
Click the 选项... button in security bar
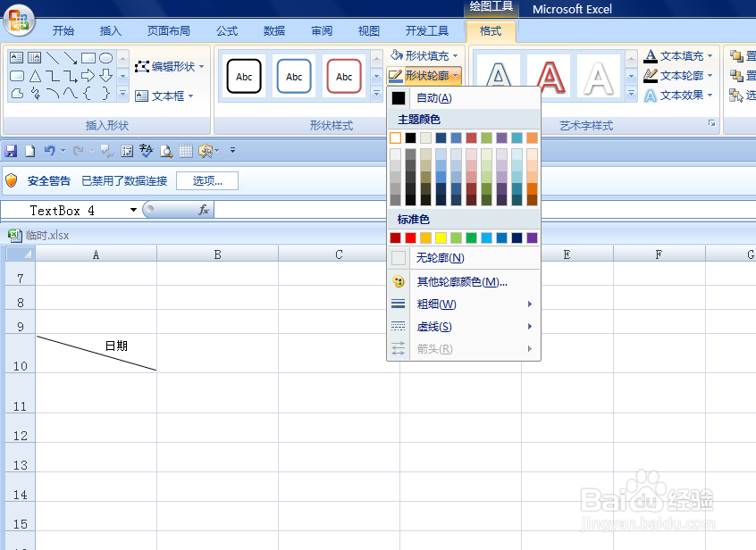tap(207, 180)
